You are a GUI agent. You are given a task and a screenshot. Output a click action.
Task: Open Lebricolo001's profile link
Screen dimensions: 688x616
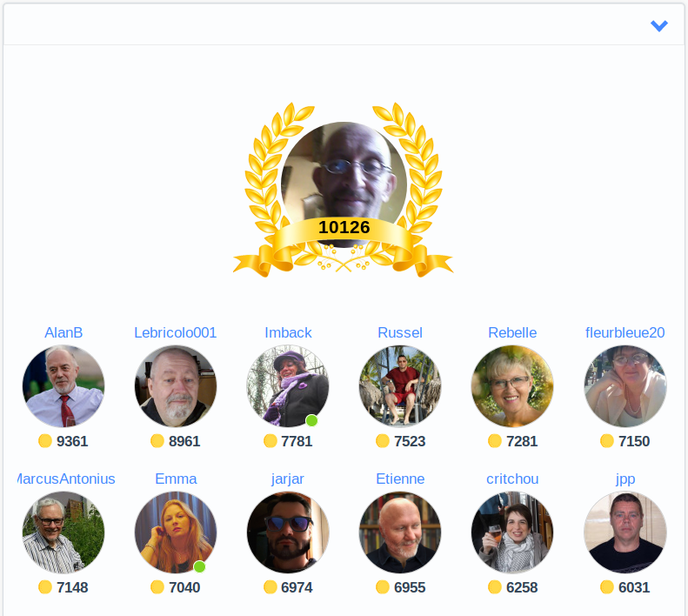(176, 332)
